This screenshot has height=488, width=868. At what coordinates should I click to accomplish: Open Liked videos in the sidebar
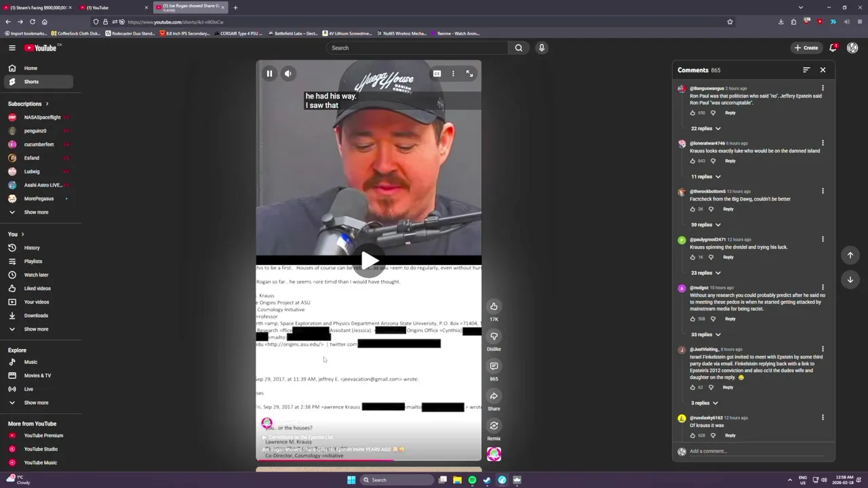point(39,288)
